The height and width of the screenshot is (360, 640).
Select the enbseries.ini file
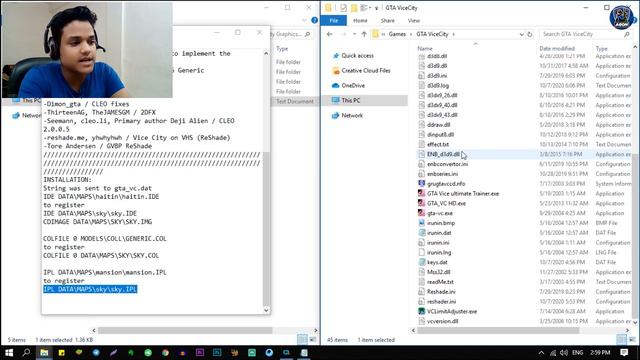click(x=442, y=174)
